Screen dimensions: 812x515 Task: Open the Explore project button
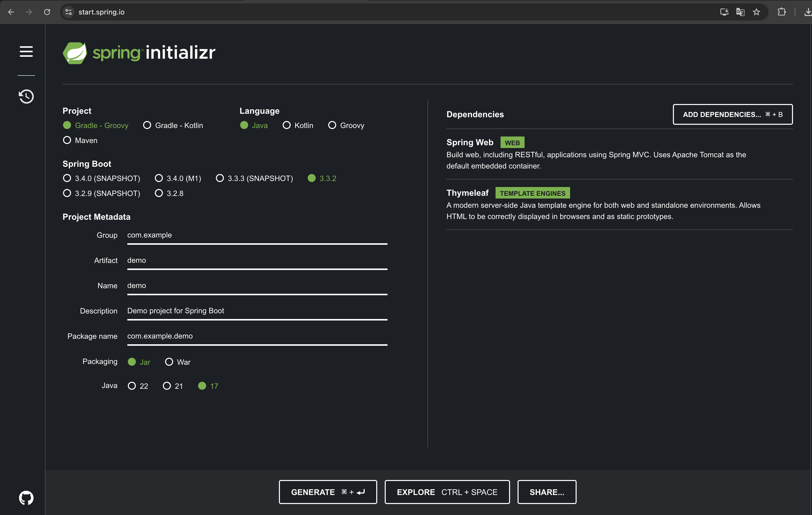447,492
